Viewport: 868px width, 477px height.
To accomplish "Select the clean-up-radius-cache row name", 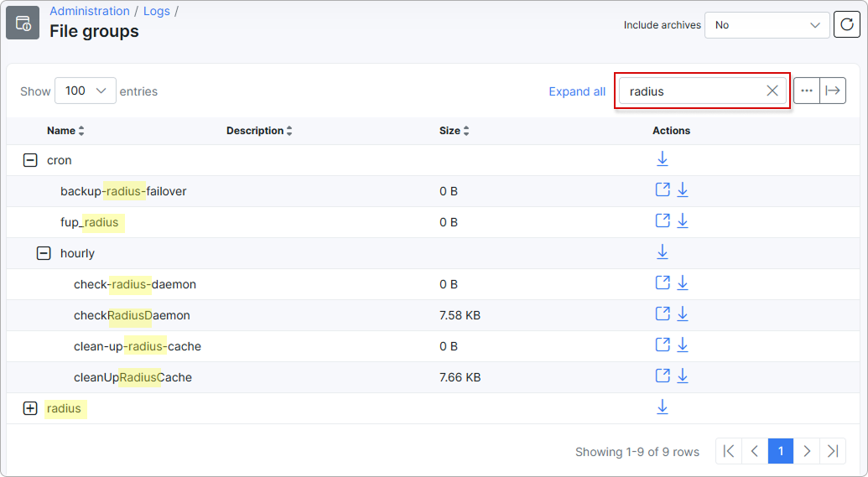I will [x=138, y=346].
